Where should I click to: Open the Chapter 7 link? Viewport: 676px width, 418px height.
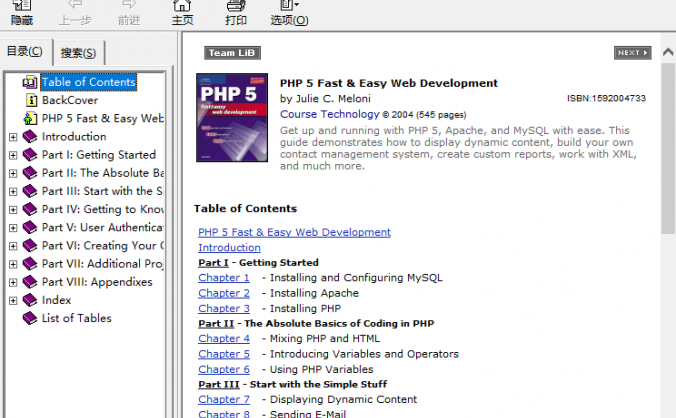click(x=224, y=399)
